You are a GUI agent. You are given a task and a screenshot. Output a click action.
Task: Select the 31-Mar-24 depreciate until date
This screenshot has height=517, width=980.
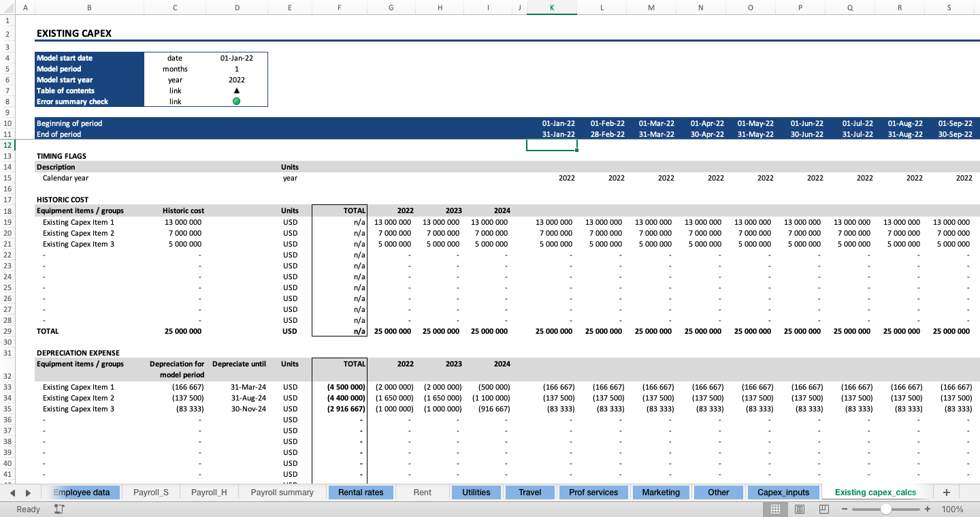248,387
